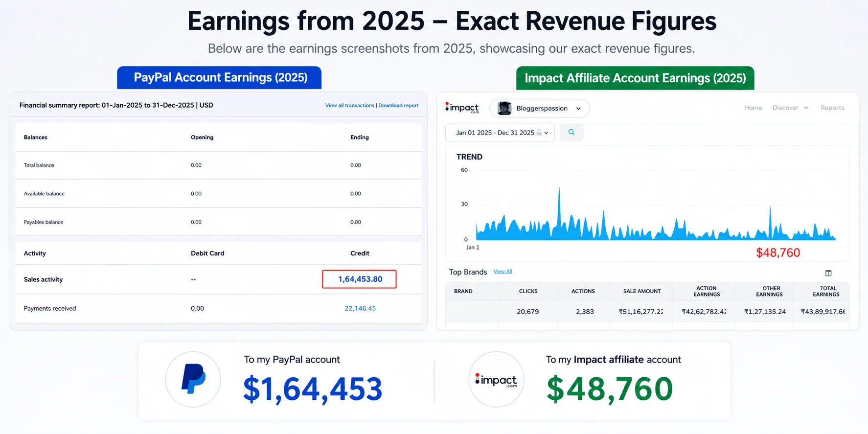Click the Credit column header
The image size is (868, 434).
pos(360,253)
